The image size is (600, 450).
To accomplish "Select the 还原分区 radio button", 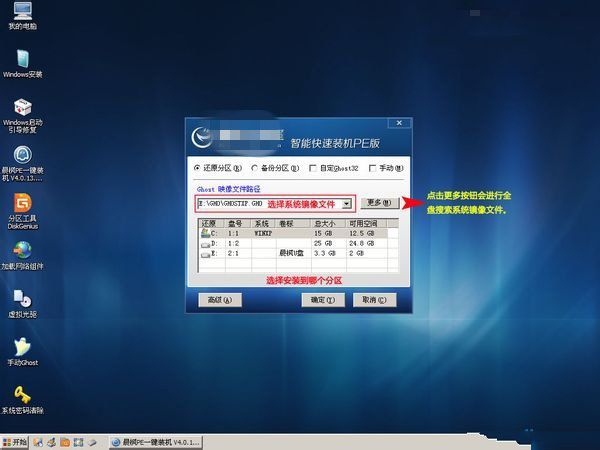I will coord(197,168).
